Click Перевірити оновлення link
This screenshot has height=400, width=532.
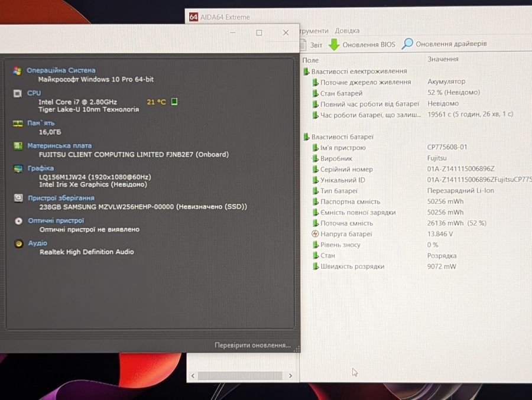click(x=252, y=345)
